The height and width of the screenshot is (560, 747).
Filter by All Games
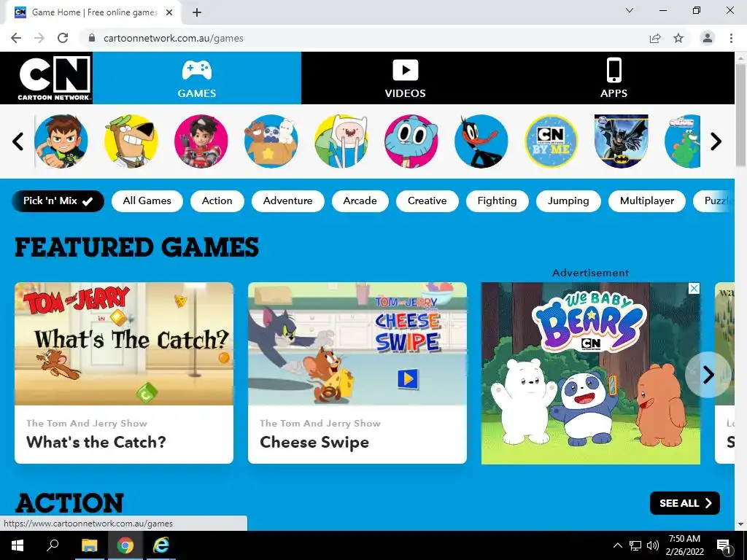tap(147, 201)
